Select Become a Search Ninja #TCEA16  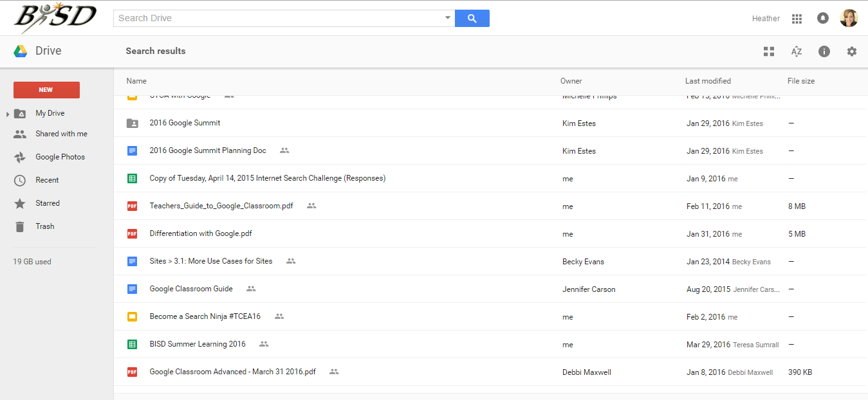(205, 316)
